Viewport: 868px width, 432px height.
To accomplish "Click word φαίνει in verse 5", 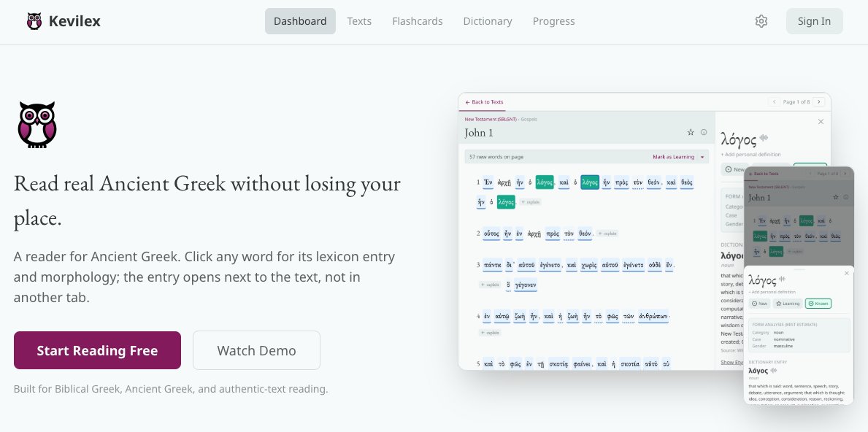I will (583, 364).
